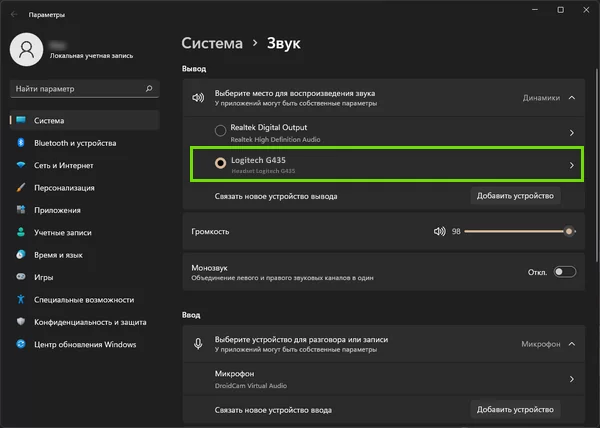Viewport: 600px width, 428px height.
Task: Click Добавить устройство for input
Action: (x=515, y=410)
